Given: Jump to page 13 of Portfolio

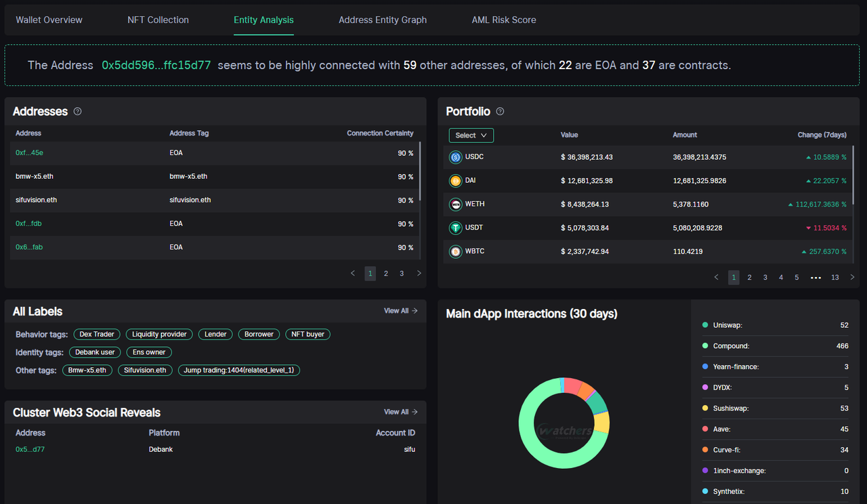Looking at the screenshot, I should pos(834,278).
